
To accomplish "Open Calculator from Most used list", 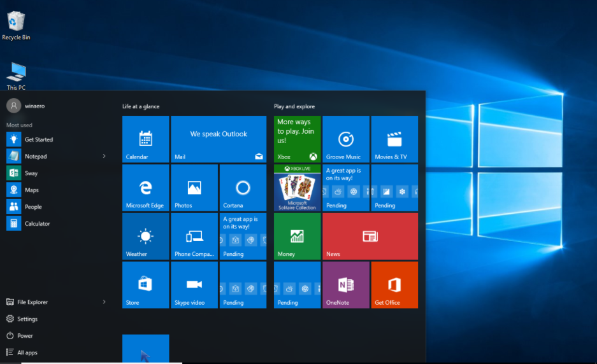I will pos(56,223).
